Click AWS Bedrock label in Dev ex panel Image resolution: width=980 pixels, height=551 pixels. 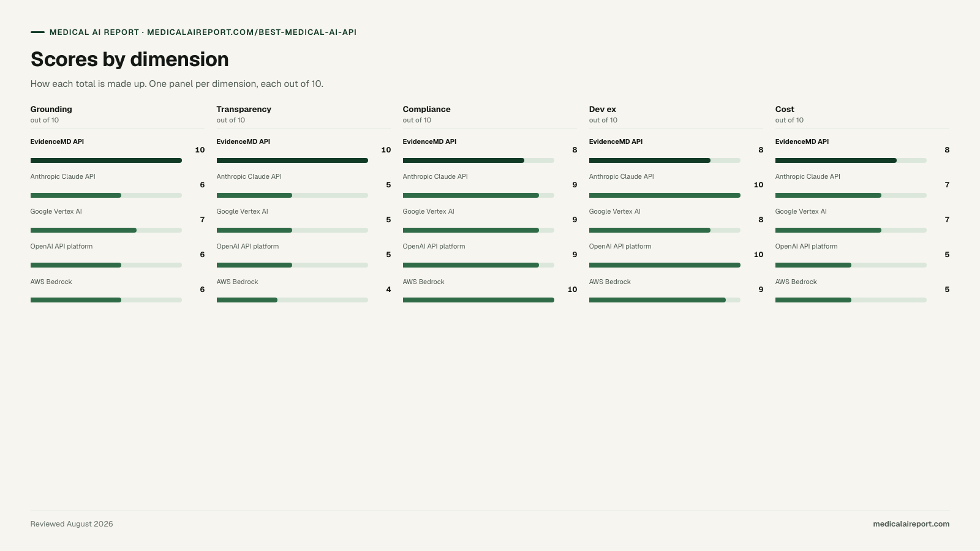tap(610, 282)
